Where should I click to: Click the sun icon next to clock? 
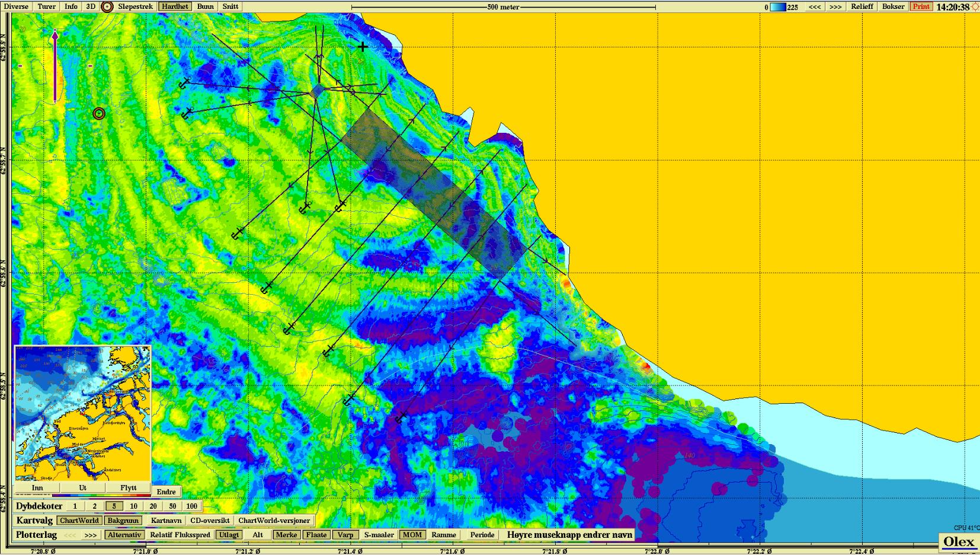tap(975, 7)
